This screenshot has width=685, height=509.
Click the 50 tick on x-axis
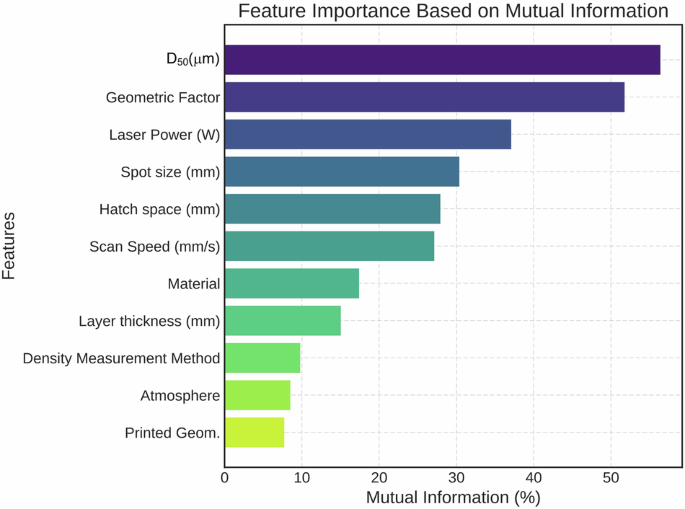(x=611, y=478)
